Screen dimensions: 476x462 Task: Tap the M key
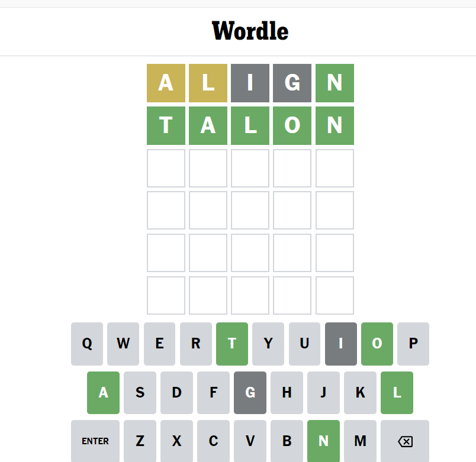(x=360, y=441)
